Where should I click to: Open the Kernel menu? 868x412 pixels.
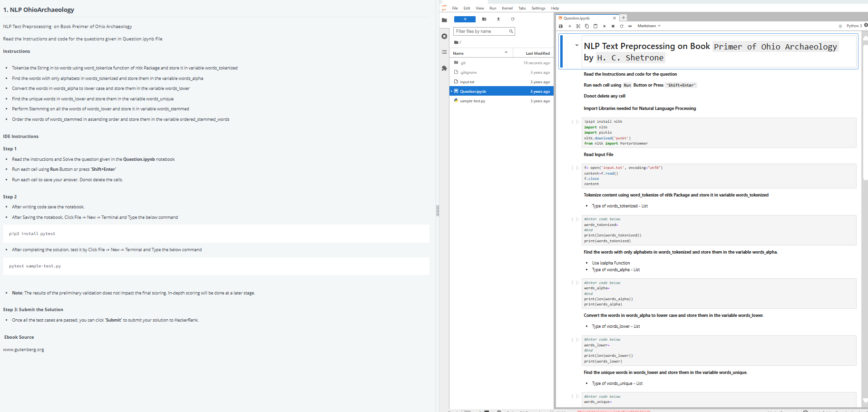[507, 8]
